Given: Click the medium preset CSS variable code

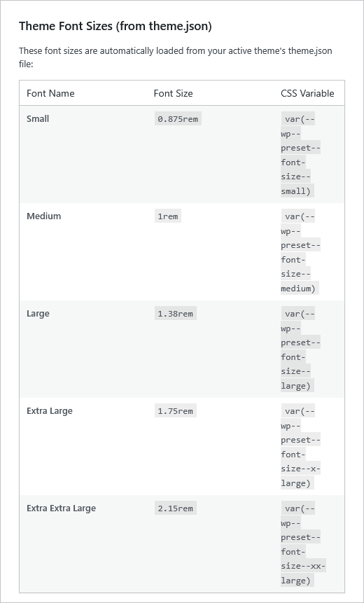Looking at the screenshot, I should click(300, 252).
